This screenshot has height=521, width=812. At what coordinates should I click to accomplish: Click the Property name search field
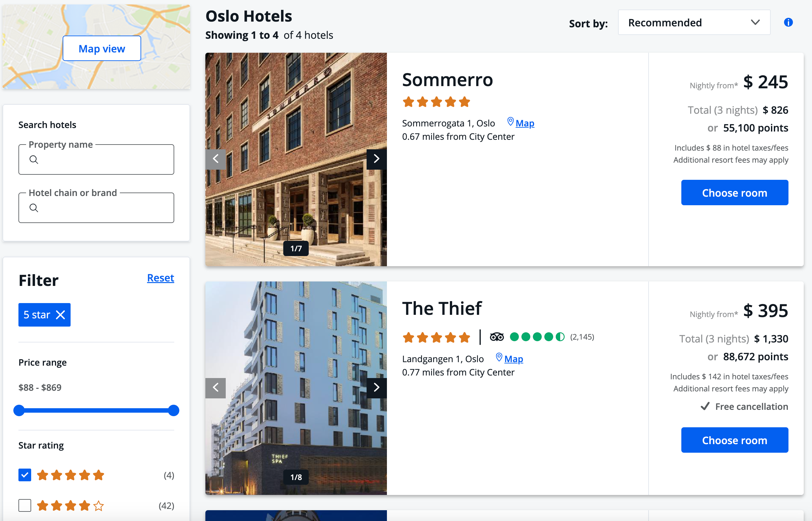96,159
